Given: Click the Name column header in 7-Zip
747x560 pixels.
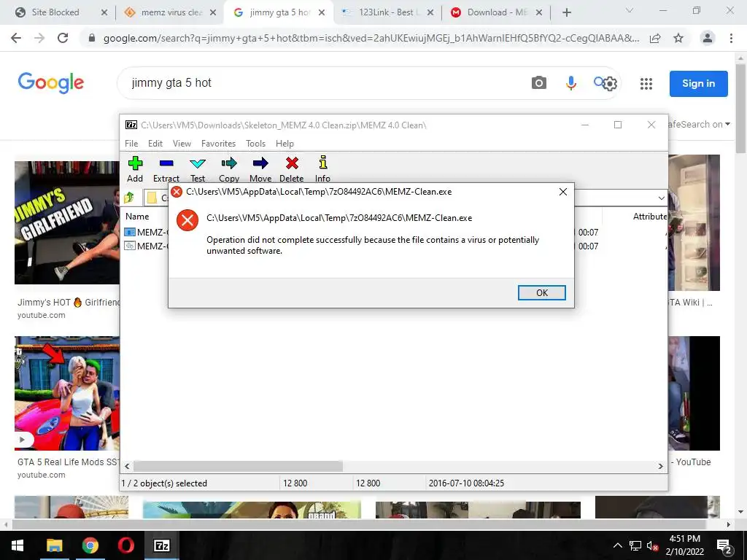Looking at the screenshot, I should point(137,216).
